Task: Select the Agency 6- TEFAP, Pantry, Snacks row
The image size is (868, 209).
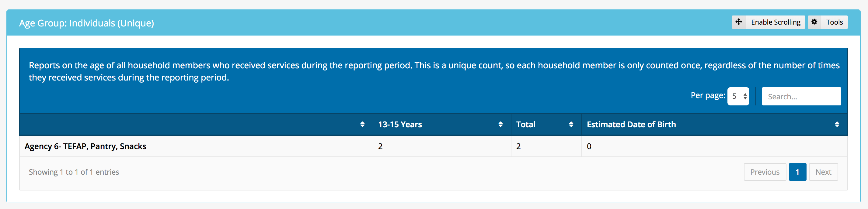Action: [x=85, y=146]
